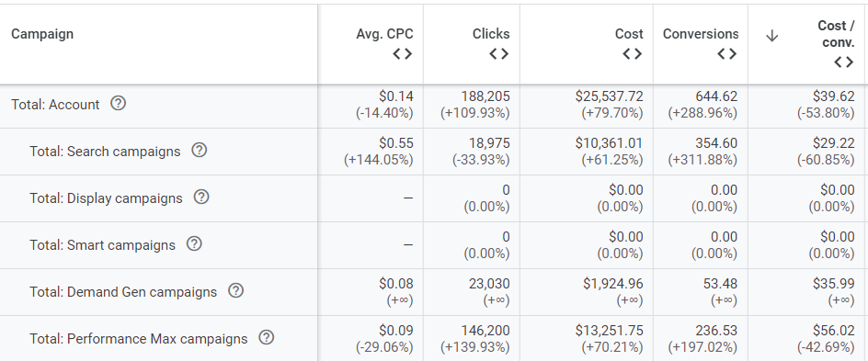Click the Cost column header text
This screenshot has height=361, width=868.
point(630,34)
